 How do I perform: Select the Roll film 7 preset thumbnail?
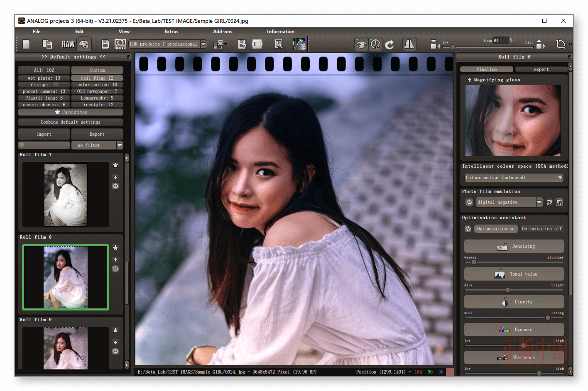click(66, 195)
